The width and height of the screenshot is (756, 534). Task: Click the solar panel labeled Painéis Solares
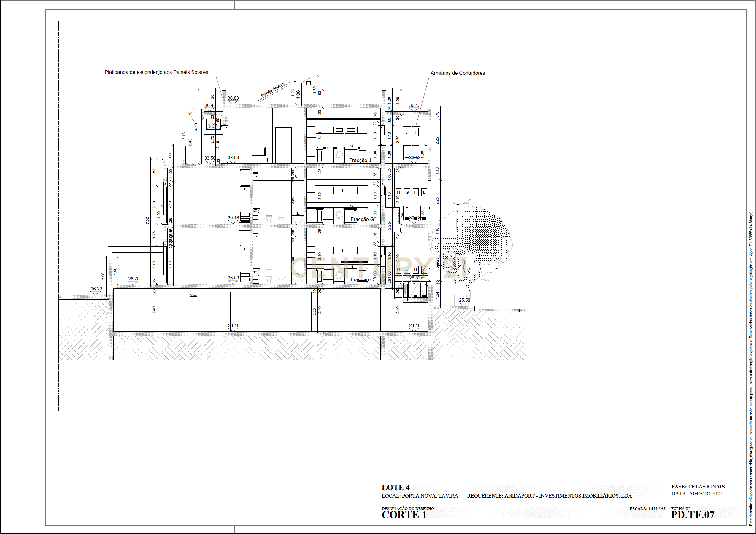(x=274, y=92)
